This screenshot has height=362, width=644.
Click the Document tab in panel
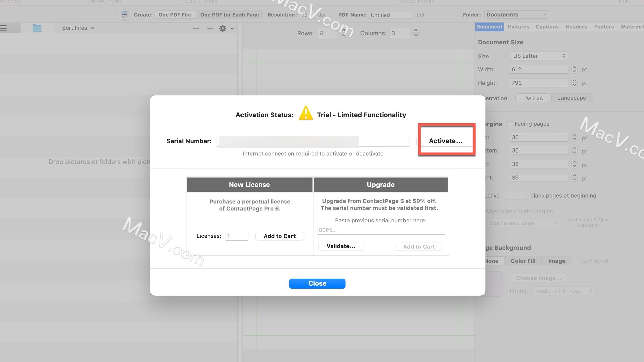489,27
